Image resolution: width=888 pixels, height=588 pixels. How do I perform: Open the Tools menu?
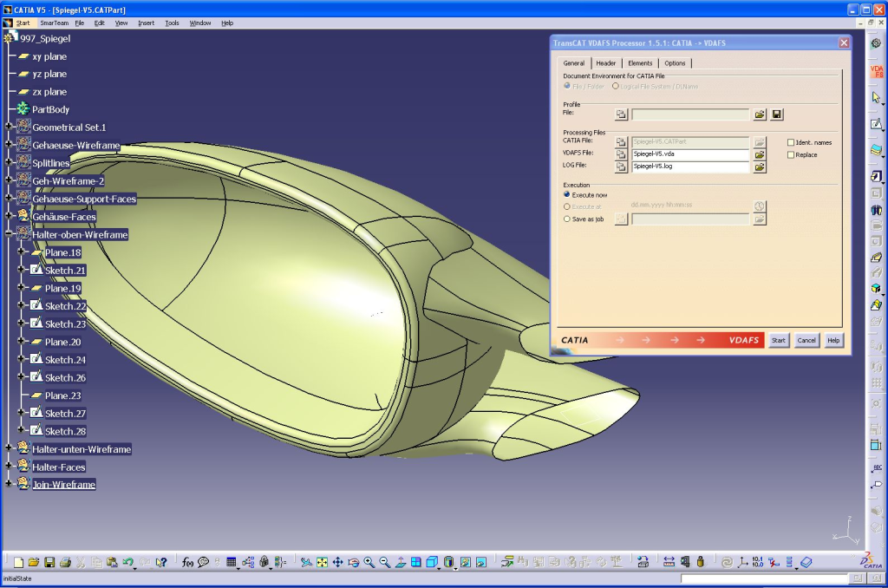coord(172,23)
